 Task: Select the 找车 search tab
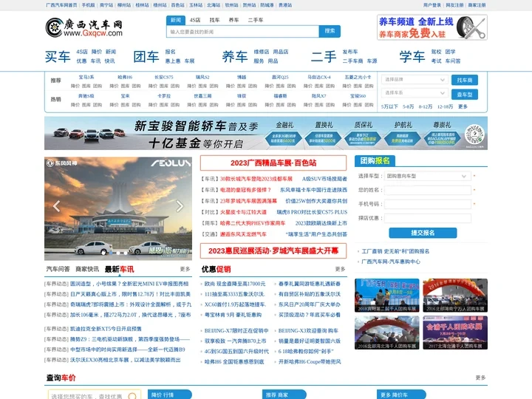[x=214, y=20]
